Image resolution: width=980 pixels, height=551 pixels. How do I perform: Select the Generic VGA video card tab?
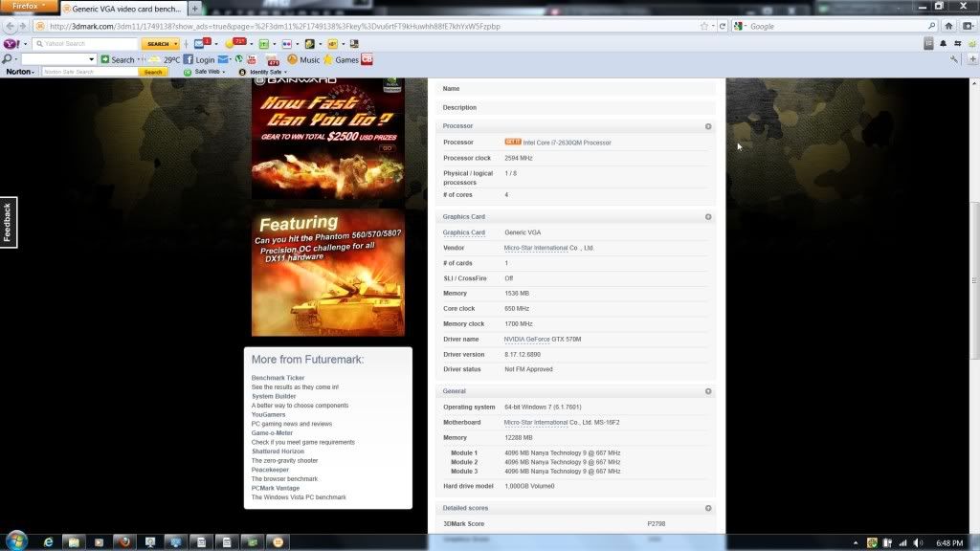123,9
